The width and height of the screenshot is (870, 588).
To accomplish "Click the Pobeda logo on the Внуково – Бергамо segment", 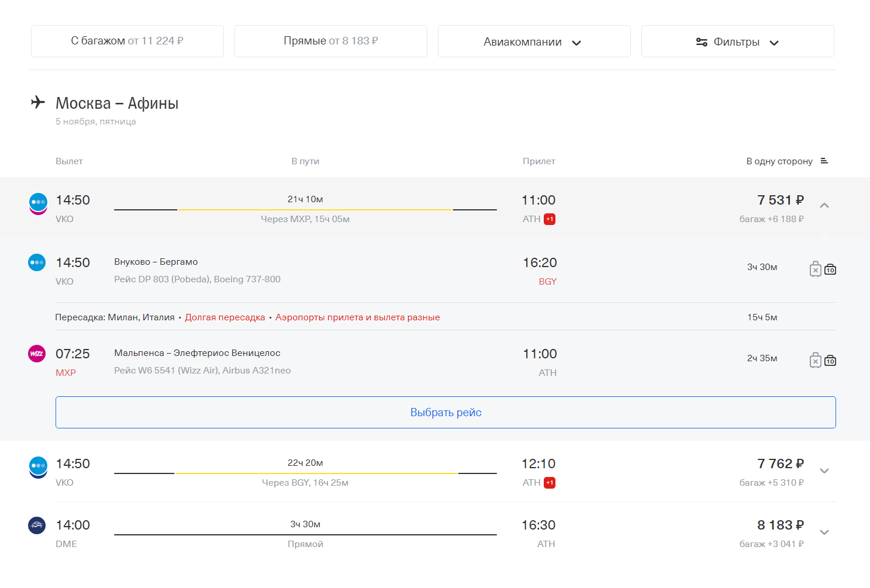I will click(37, 262).
